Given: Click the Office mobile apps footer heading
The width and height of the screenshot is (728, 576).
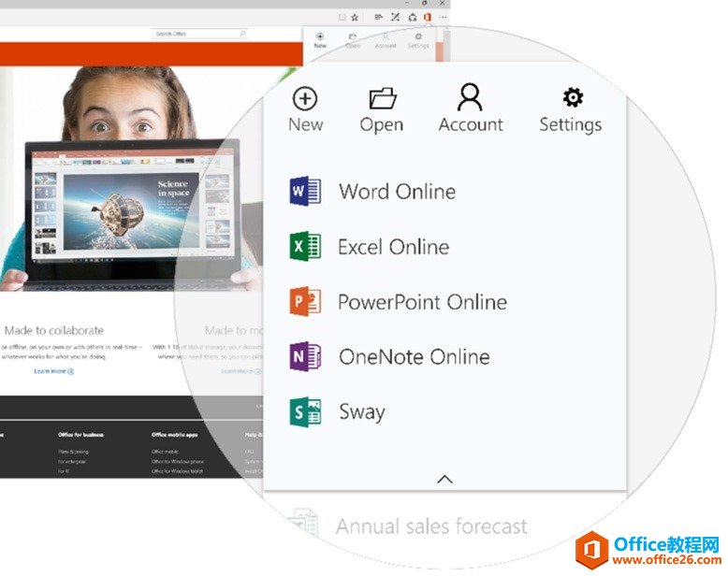Looking at the screenshot, I should click(175, 435).
